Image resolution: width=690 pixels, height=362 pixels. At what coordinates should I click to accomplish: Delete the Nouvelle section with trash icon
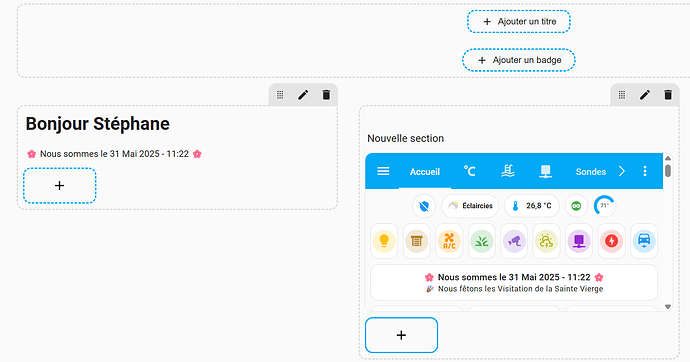click(x=668, y=95)
